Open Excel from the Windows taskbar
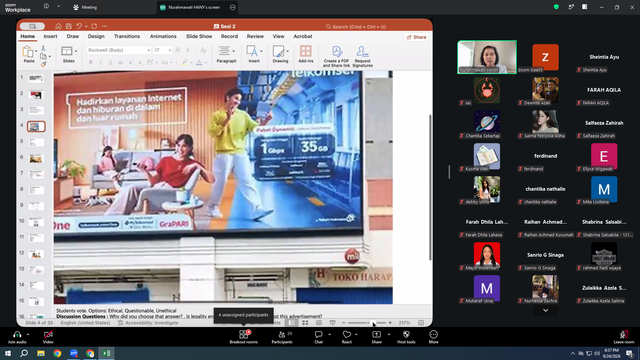 (x=106, y=353)
